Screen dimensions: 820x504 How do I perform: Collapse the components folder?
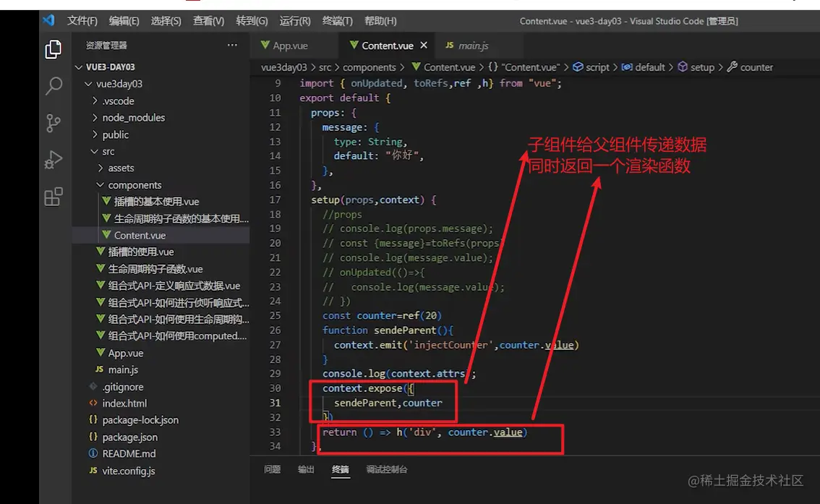(101, 184)
